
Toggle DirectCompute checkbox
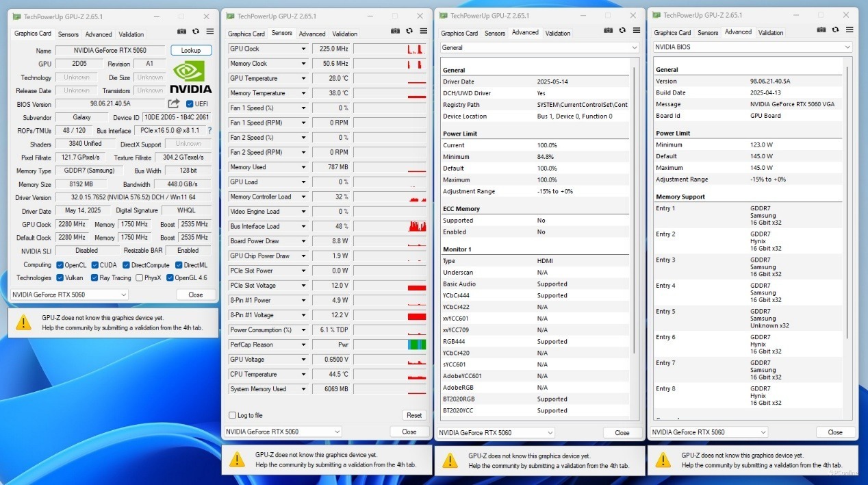tap(126, 264)
